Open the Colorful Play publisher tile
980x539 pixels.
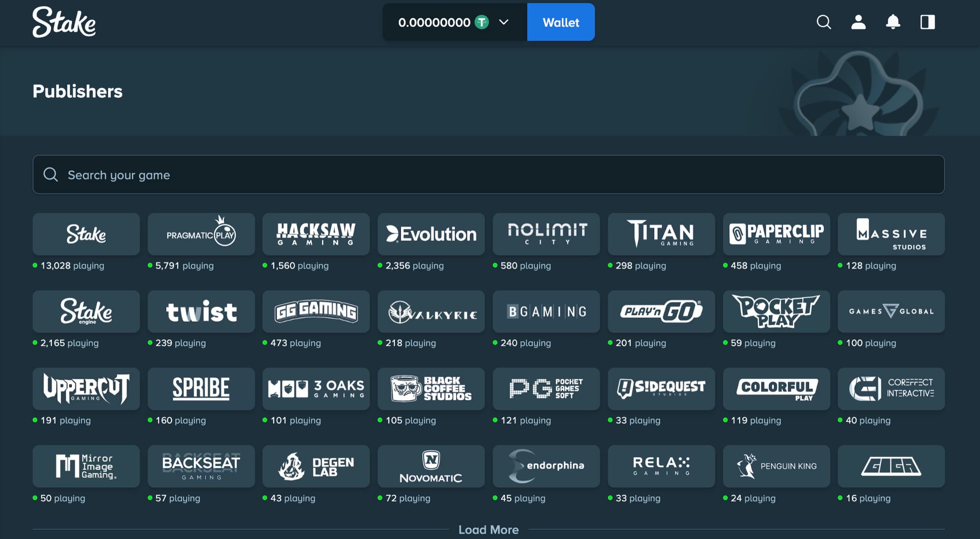[x=776, y=389]
